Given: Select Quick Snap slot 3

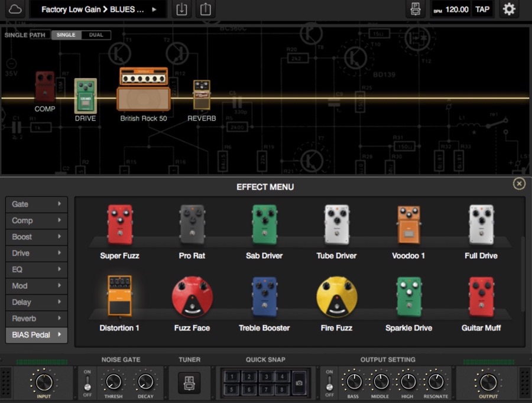Looking at the screenshot, I should (266, 376).
